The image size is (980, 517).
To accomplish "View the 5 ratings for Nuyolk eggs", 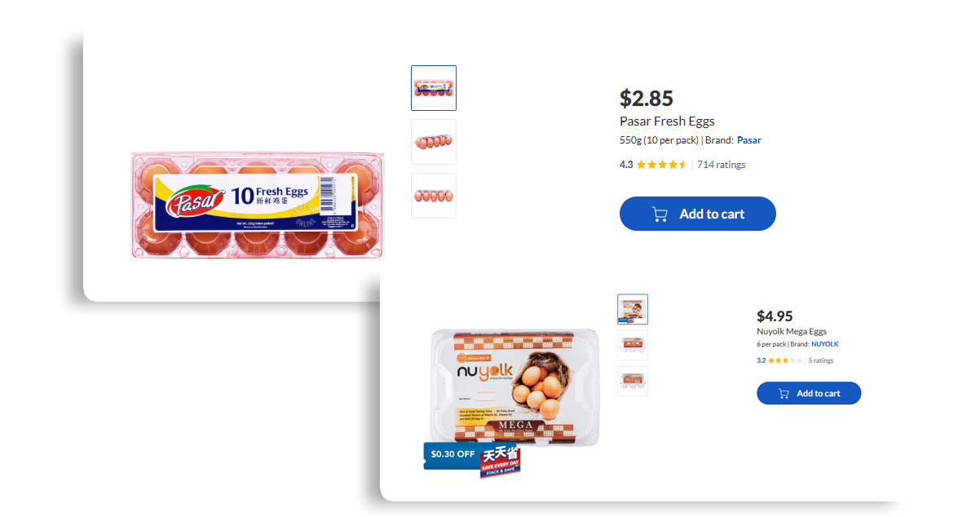I will coord(821,360).
